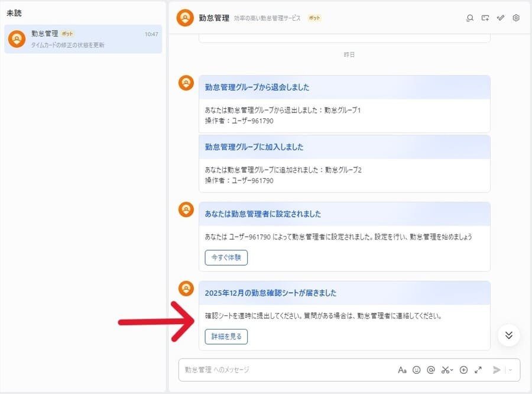Image resolution: width=532 pixels, height=394 pixels.
Task: Insert a mention with the @ icon
Action: click(x=432, y=370)
